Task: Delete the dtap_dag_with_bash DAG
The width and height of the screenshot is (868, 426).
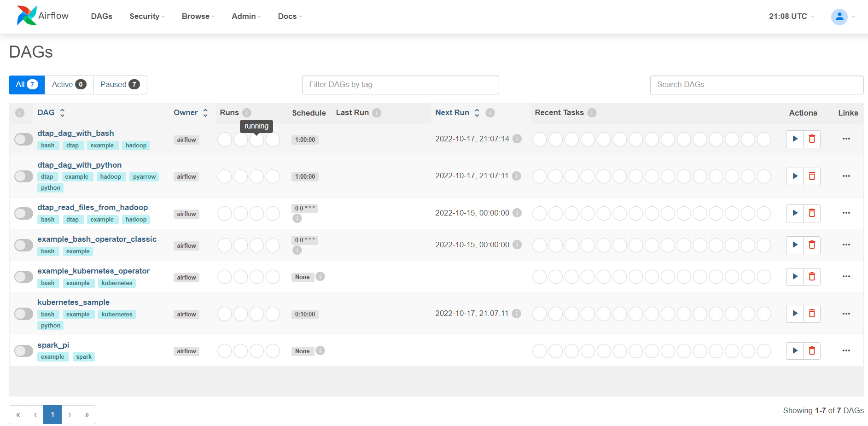Action: (x=812, y=139)
